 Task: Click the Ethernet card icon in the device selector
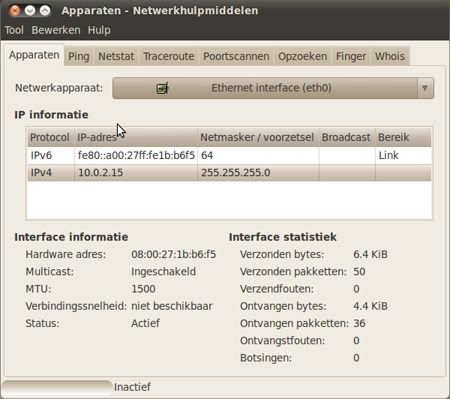pos(162,88)
